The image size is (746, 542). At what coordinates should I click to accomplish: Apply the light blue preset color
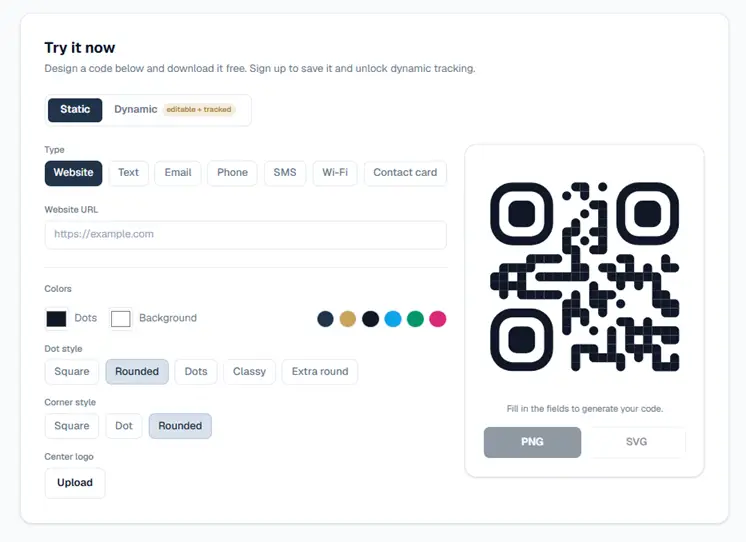(x=393, y=319)
